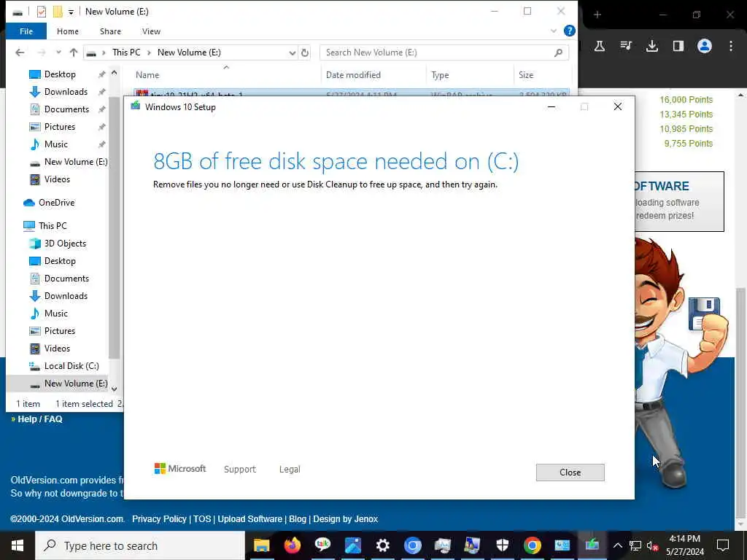
Task: Open Upload Software link in footer
Action: (249, 519)
